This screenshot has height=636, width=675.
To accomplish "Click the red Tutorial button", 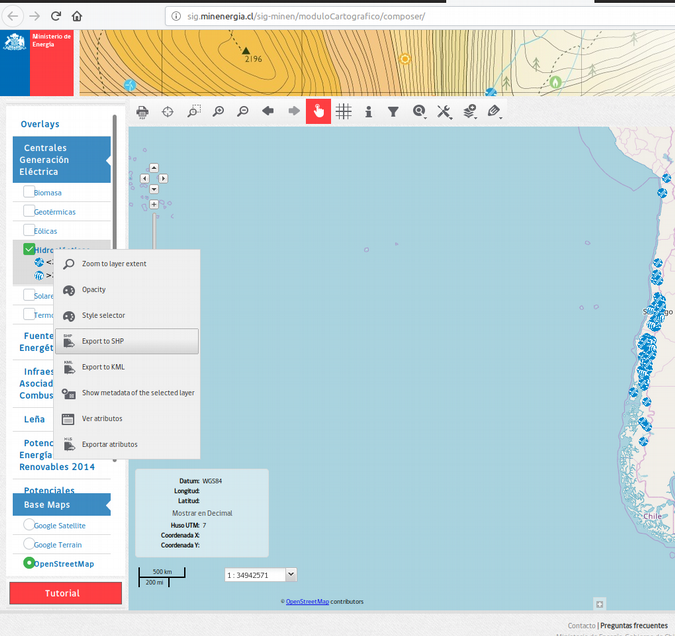I will coord(65,593).
